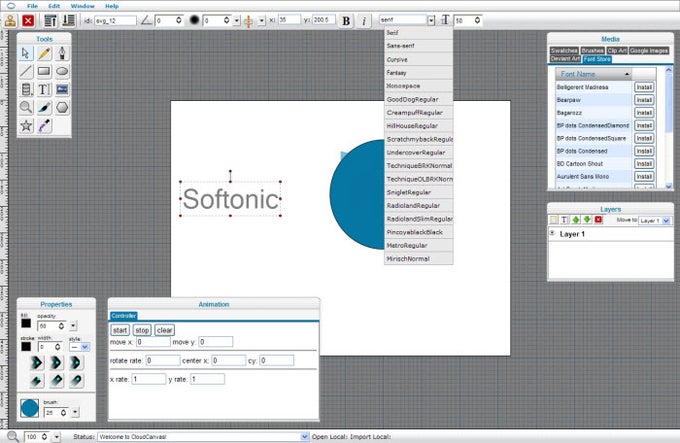Click the Font Store scrollbar down arrow
The image size is (680, 443).
tap(668, 186)
